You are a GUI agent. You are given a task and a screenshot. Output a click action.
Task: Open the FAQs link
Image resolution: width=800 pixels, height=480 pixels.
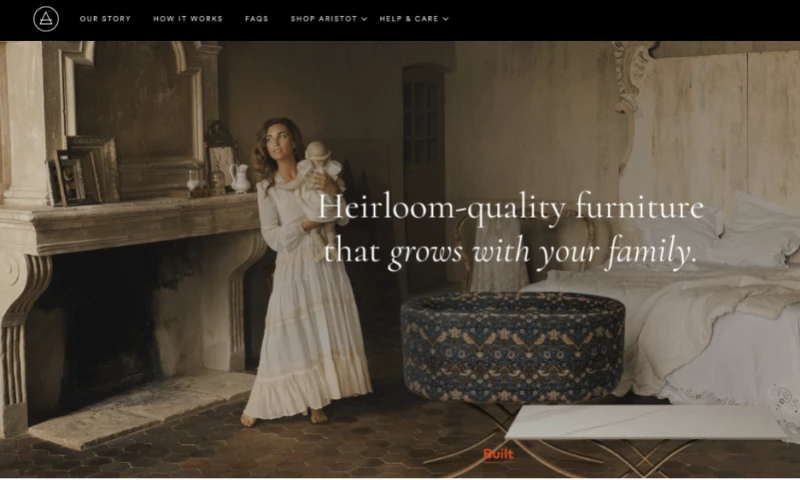click(257, 19)
